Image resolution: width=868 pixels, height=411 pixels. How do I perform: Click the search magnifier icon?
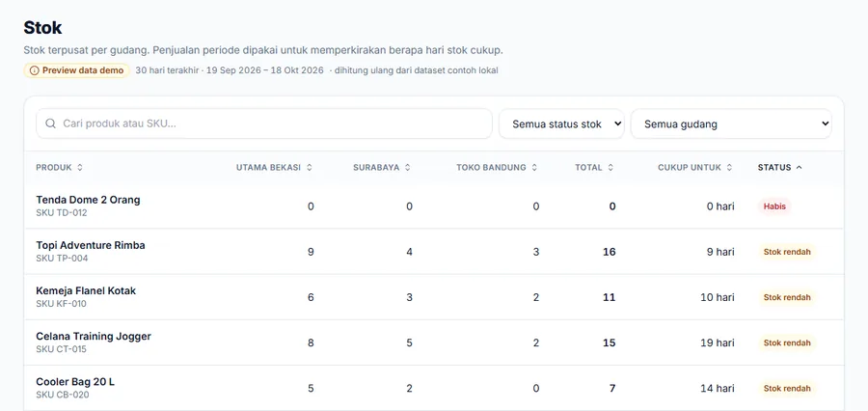[x=50, y=123]
